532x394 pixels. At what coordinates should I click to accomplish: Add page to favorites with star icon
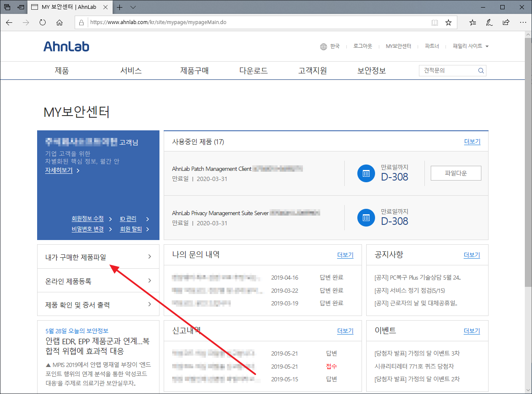[448, 22]
